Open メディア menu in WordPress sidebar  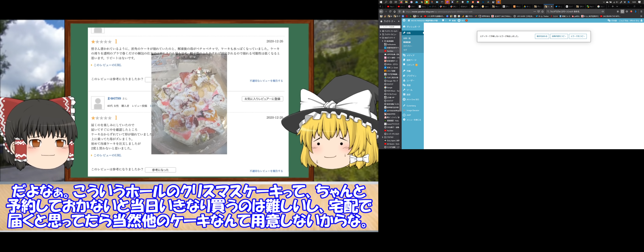tap(412, 55)
